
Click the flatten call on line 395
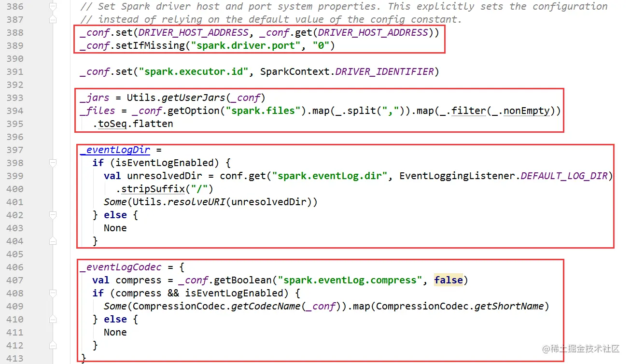click(153, 124)
